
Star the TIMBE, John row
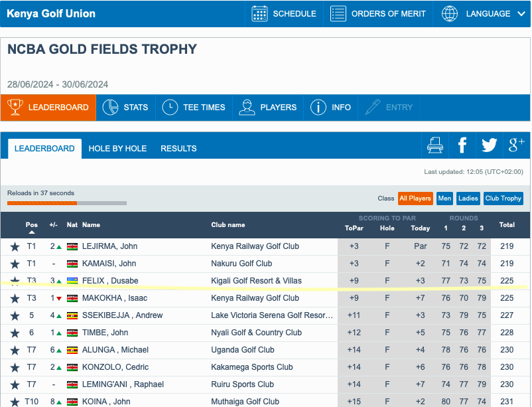click(x=15, y=333)
